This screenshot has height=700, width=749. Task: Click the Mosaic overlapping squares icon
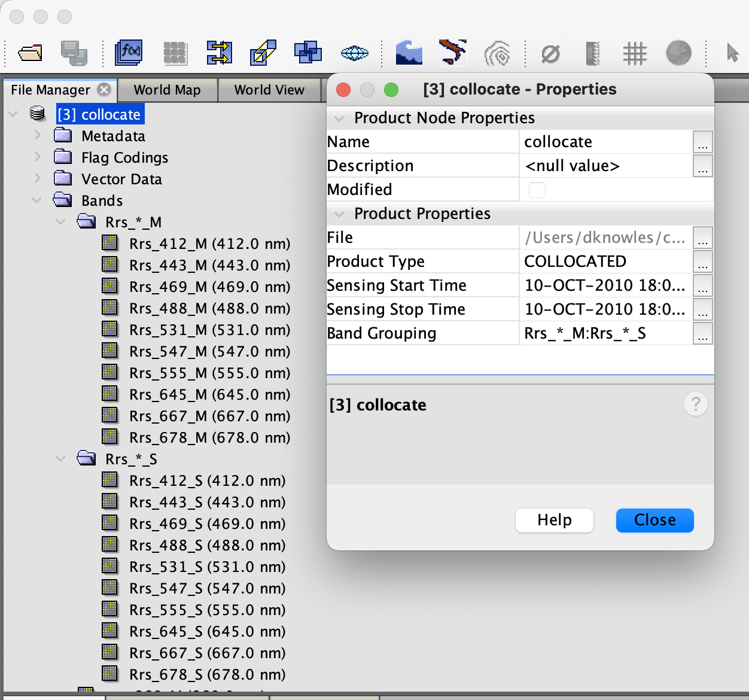coord(308,53)
